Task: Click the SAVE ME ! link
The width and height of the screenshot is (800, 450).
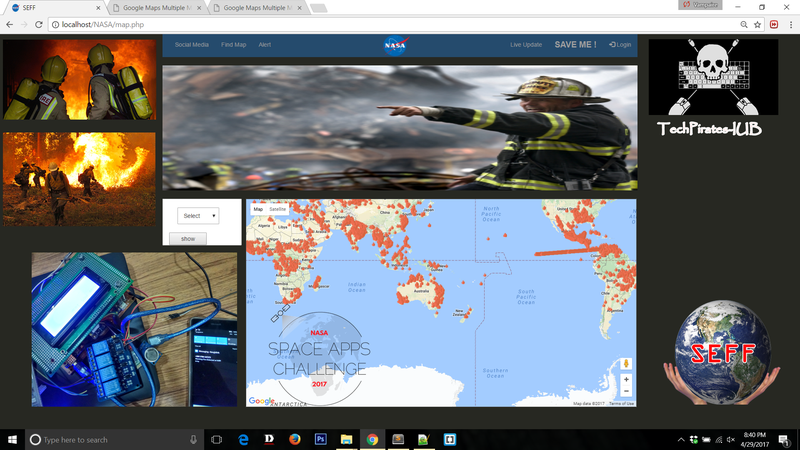Action: [x=575, y=45]
